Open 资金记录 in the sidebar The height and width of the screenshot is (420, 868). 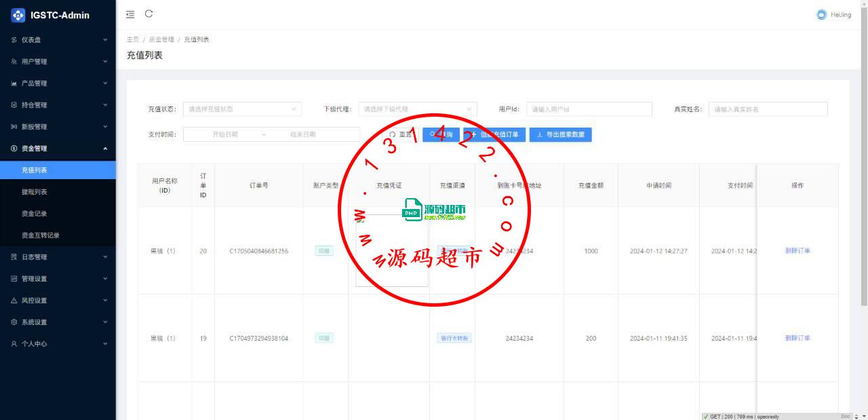click(x=58, y=214)
